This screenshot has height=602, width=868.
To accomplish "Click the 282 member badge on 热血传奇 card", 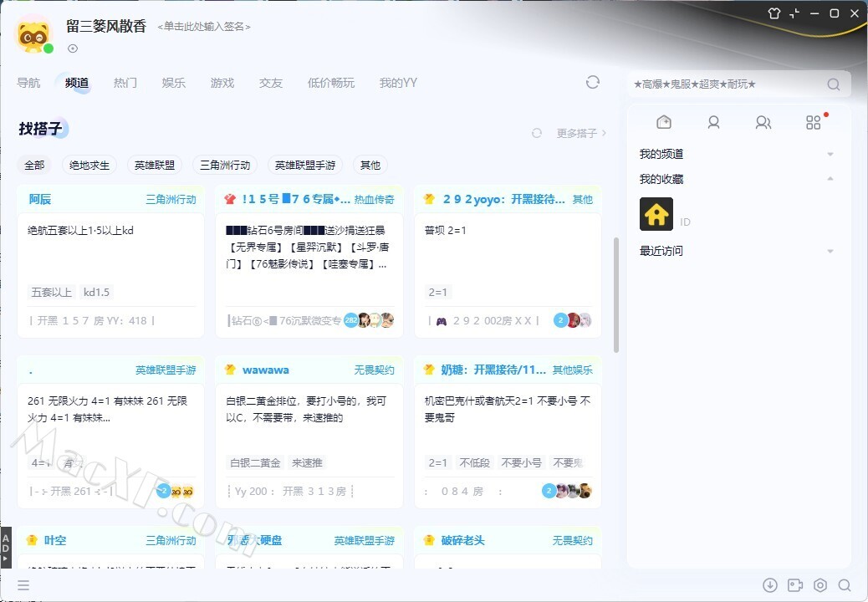I will click(351, 319).
